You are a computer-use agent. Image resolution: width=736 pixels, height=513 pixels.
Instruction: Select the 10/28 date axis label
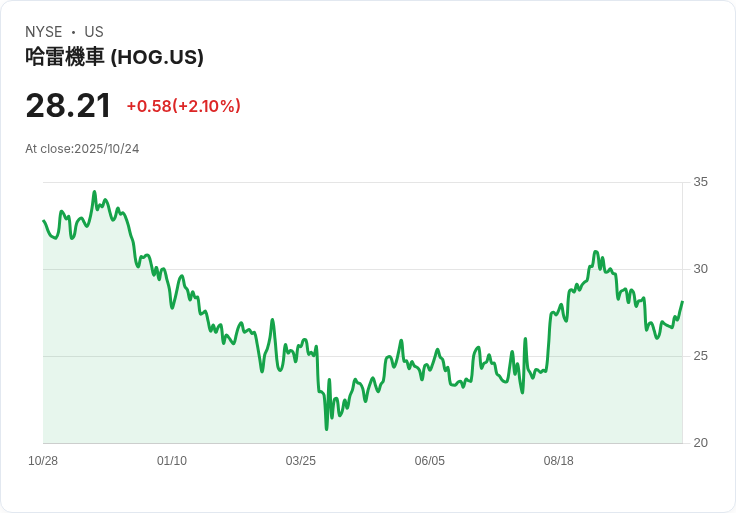coord(43,461)
